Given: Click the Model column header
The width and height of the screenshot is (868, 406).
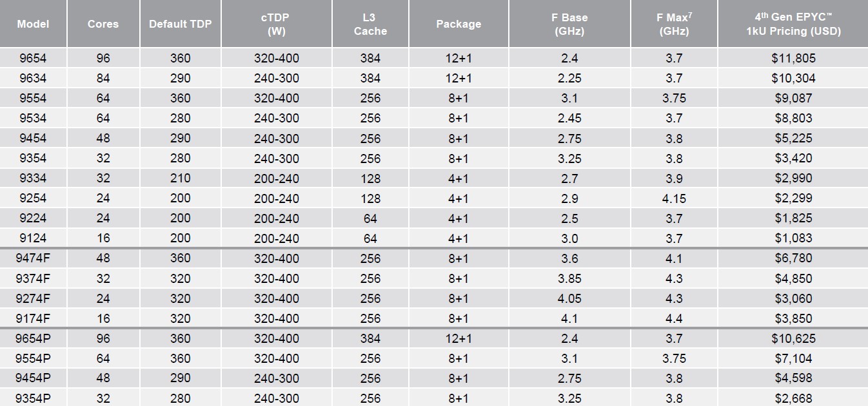Looking at the screenshot, I should pos(33,24).
